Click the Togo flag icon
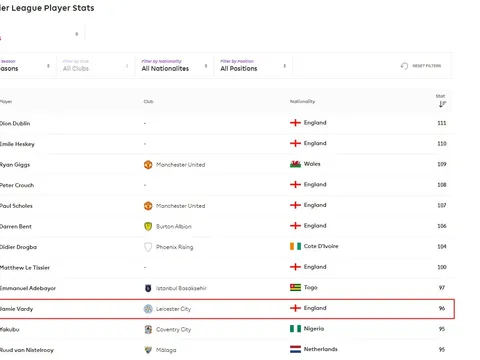This screenshot has width=480, height=360. pos(295,288)
